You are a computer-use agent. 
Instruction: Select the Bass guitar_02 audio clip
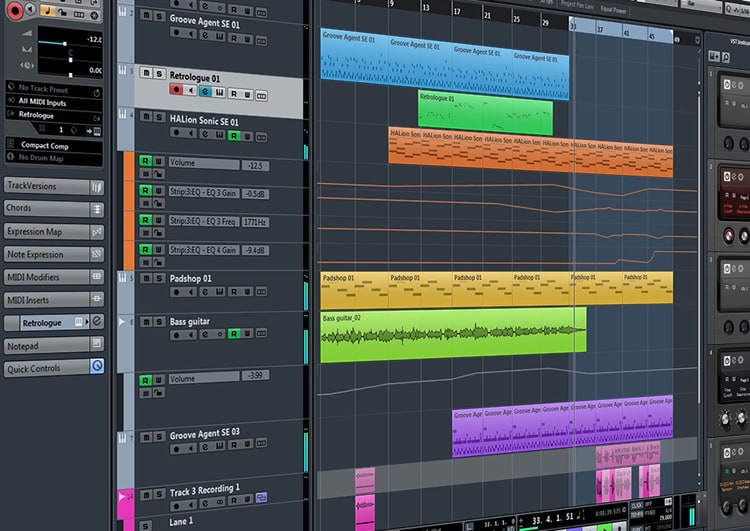(x=453, y=334)
